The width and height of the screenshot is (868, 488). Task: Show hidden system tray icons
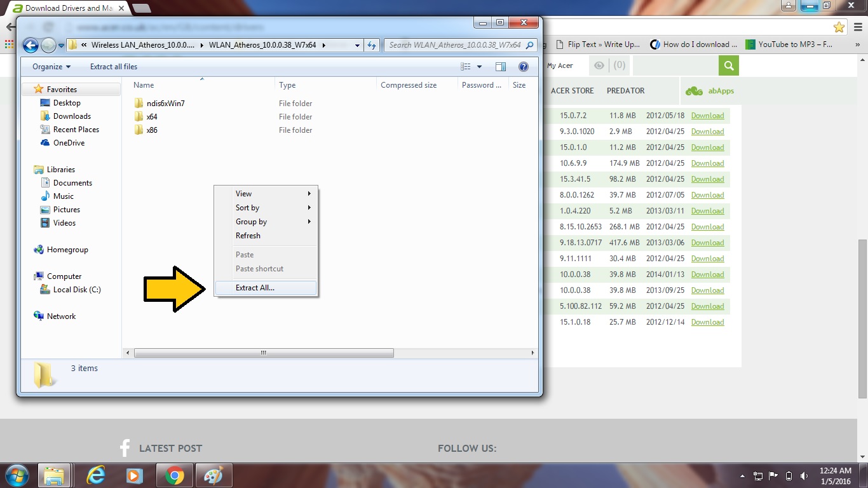(x=743, y=476)
